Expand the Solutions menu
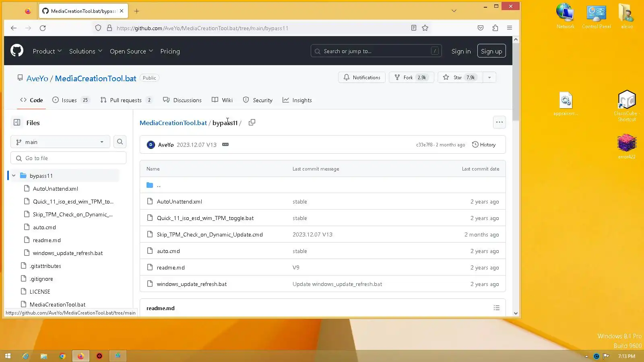The width and height of the screenshot is (644, 362). 86,51
